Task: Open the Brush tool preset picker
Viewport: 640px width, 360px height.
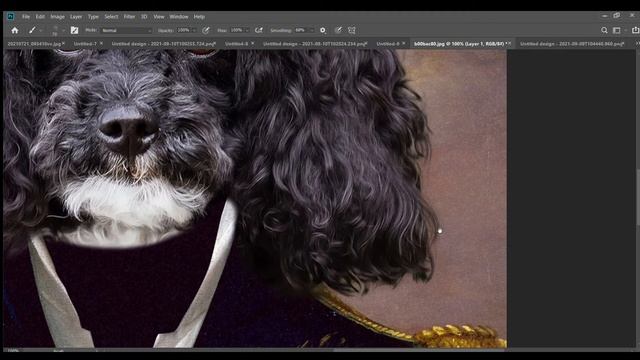Action: tap(34, 30)
